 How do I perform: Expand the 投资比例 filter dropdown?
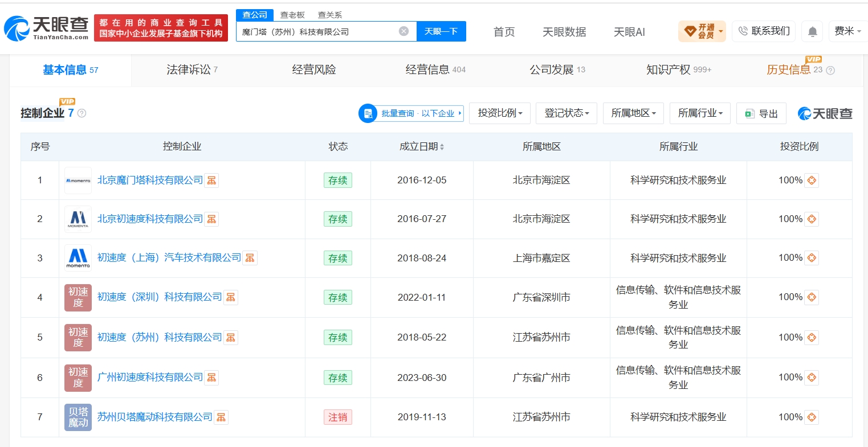pos(500,113)
